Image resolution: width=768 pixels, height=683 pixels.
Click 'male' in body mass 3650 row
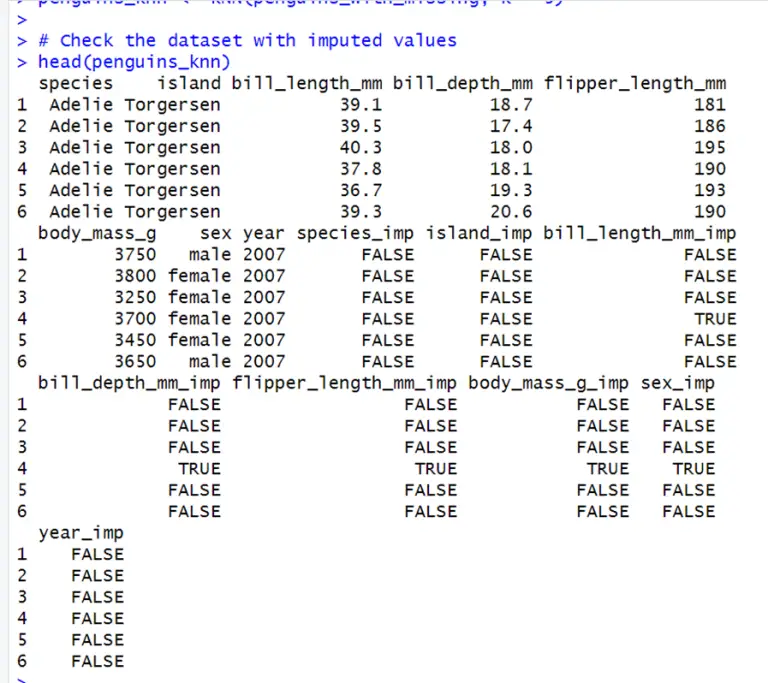tap(210, 362)
